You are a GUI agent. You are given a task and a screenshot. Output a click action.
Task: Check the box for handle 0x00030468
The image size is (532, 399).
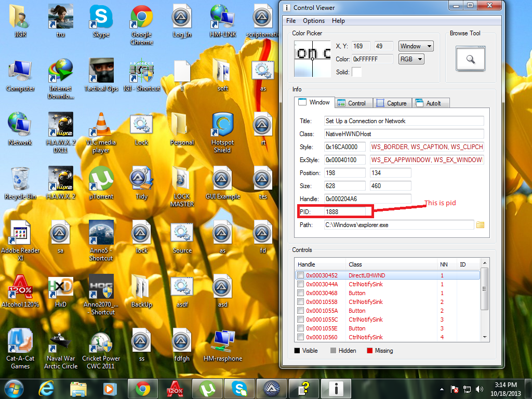point(300,293)
